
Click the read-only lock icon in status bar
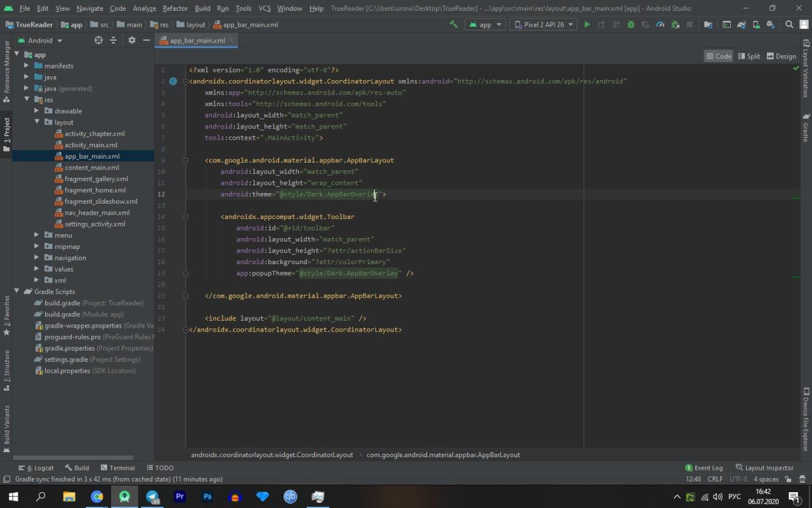click(x=788, y=479)
